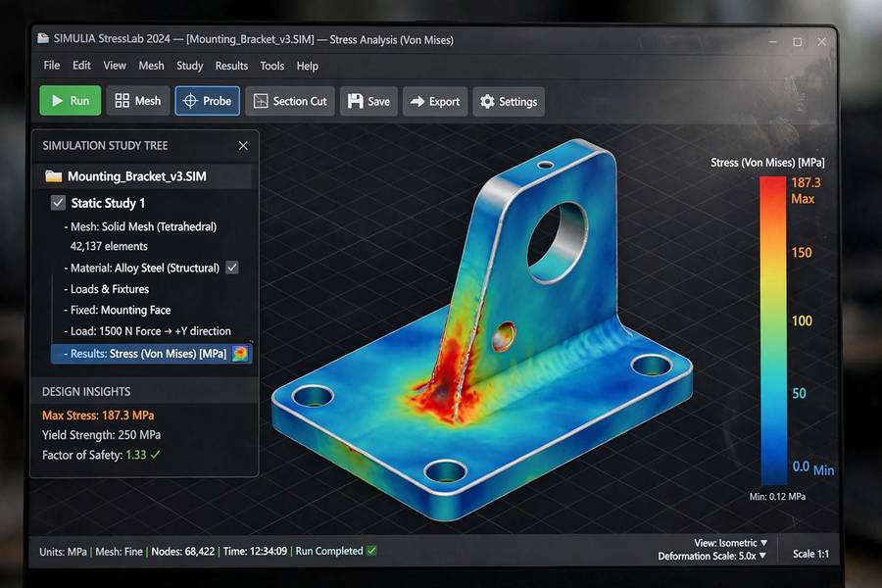Click Nodes: 68,422 in status bar
Screen dimensions: 882x588
pyautogui.click(x=183, y=552)
